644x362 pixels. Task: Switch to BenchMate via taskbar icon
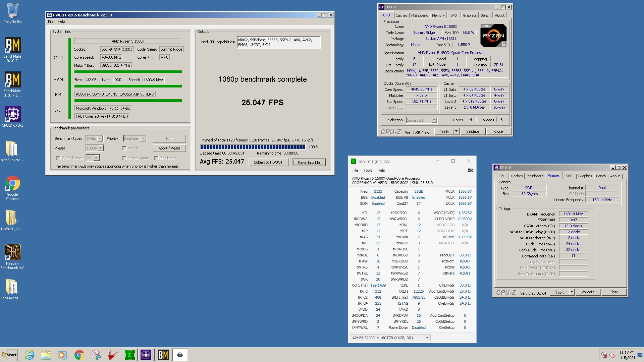point(163,355)
